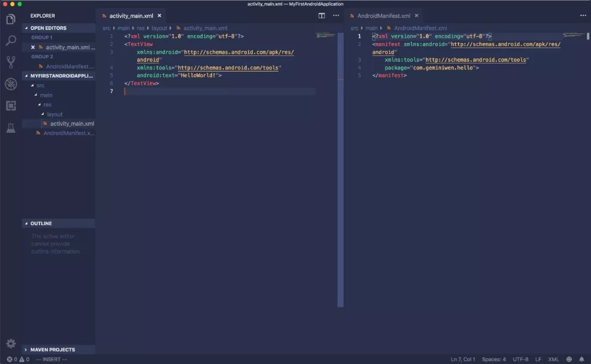Collapse the src folder in the file tree

coord(40,85)
